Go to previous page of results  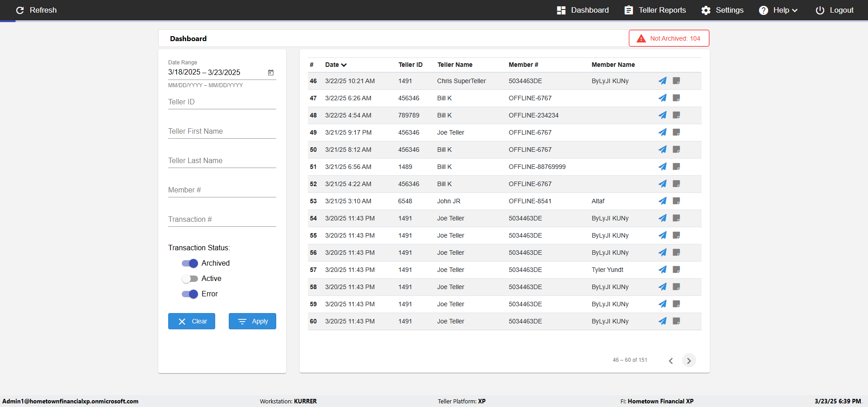pyautogui.click(x=671, y=360)
